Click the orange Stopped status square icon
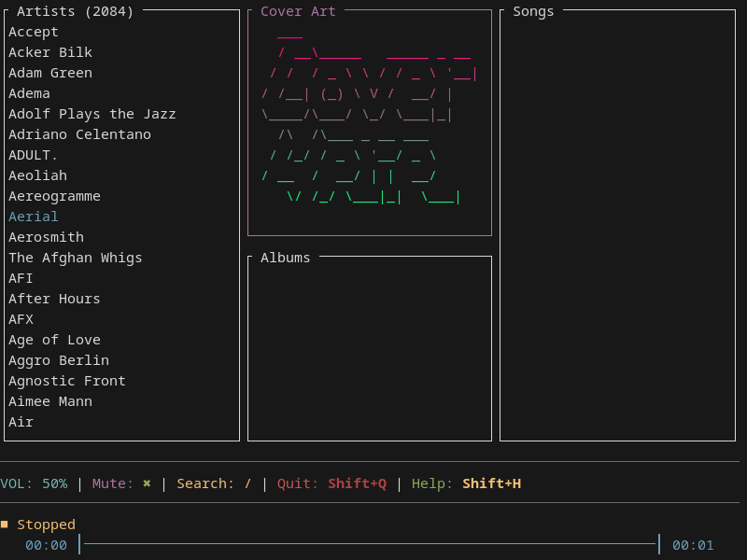747x560 pixels. [5, 525]
